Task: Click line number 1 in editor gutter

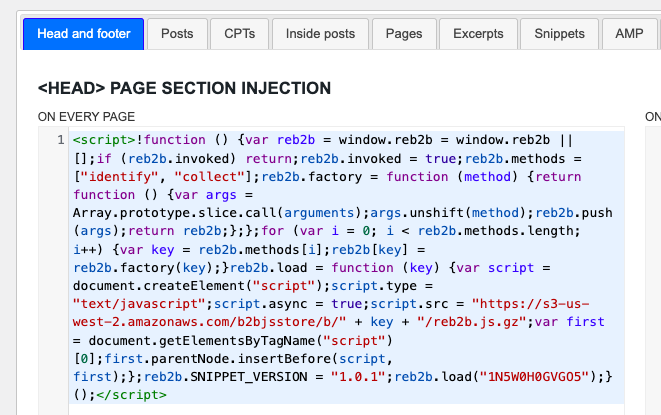Action: coord(61,140)
